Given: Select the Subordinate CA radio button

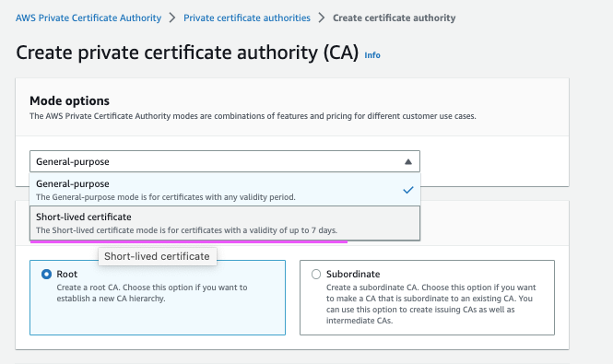Looking at the screenshot, I should (316, 274).
